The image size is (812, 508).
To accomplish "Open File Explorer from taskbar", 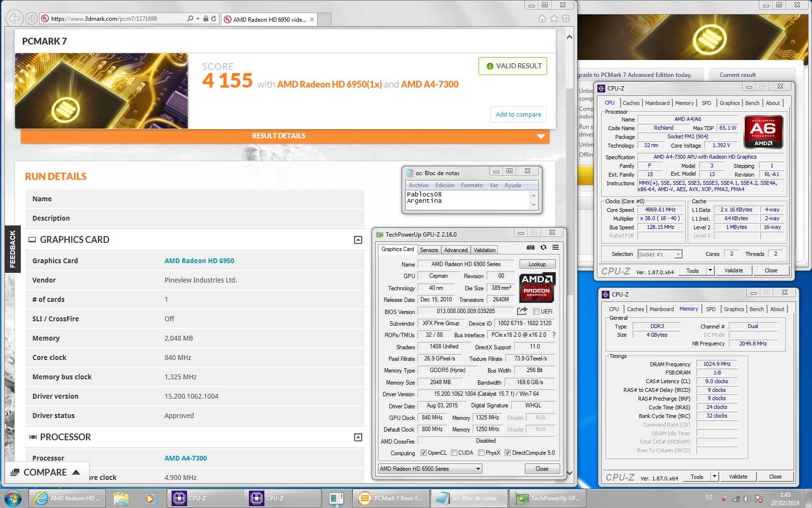I will click(121, 498).
